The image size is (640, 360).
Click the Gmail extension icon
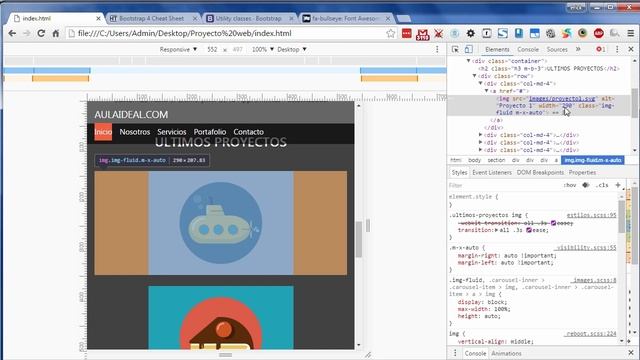pyautogui.click(x=422, y=34)
